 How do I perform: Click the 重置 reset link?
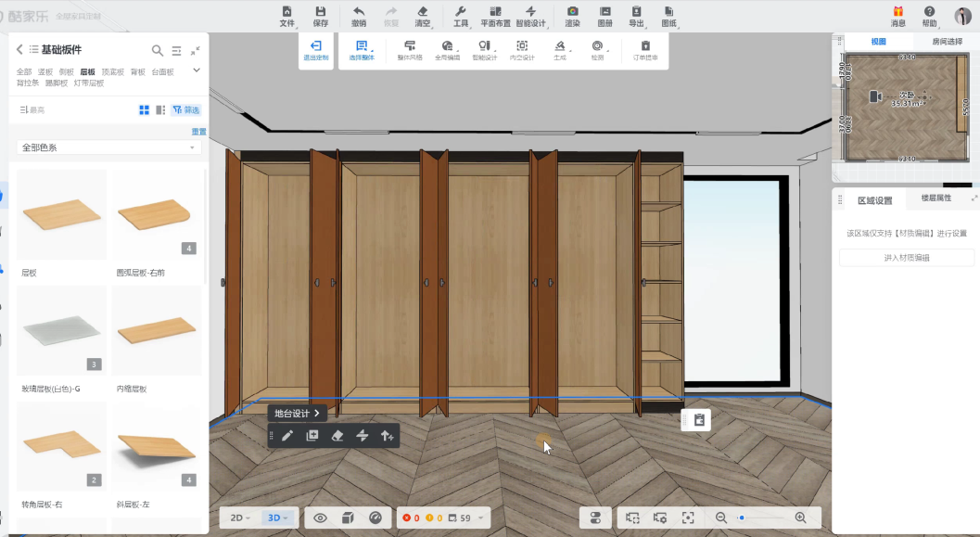click(198, 132)
